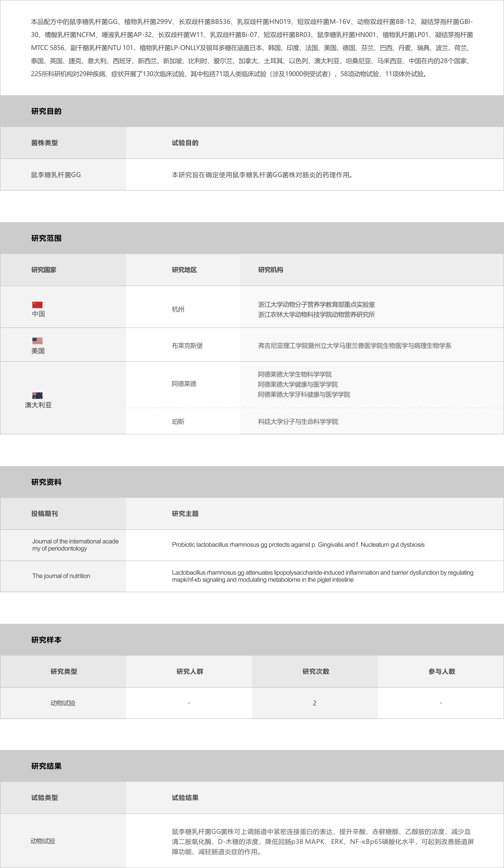This screenshot has height=868, width=504.
Task: Click 阿德莱德大学健康与医学学院 line
Action: [x=298, y=384]
